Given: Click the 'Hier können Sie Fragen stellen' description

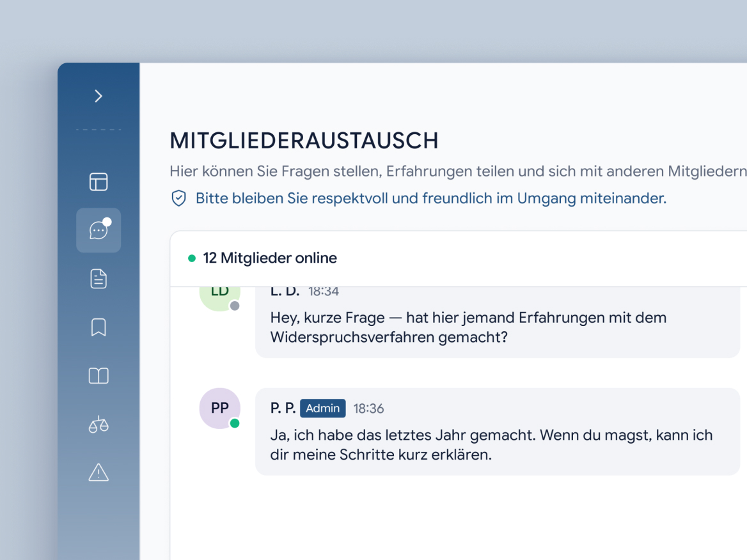Looking at the screenshot, I should point(459,171).
